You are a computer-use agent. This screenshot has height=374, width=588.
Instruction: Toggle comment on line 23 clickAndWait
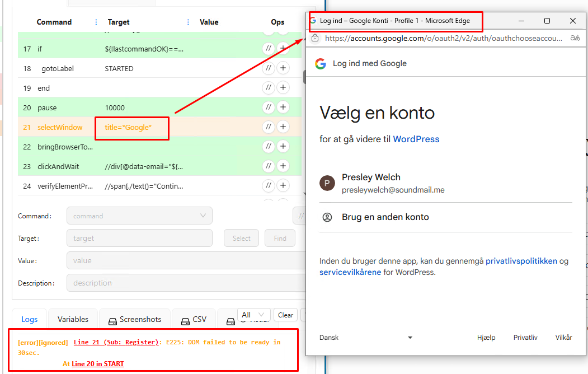coord(269,166)
